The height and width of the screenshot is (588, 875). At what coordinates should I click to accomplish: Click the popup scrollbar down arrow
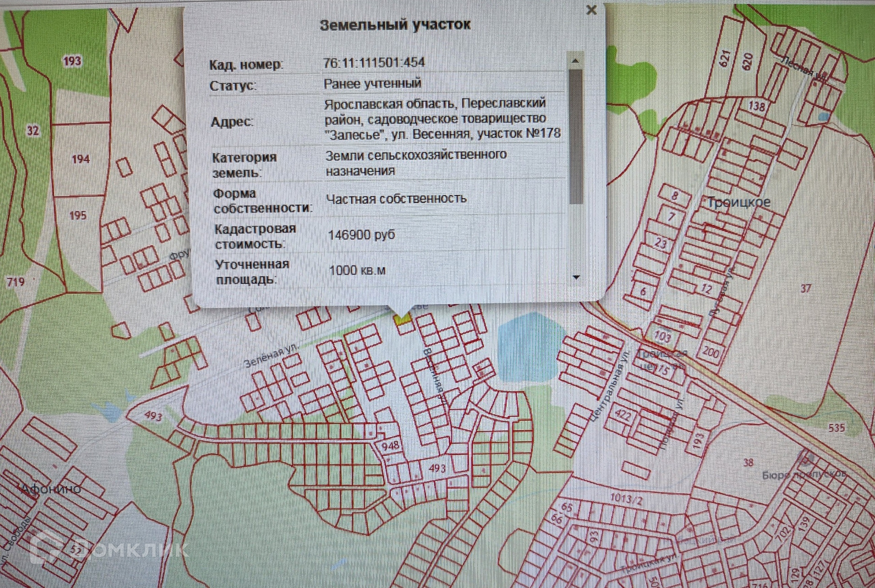576,277
